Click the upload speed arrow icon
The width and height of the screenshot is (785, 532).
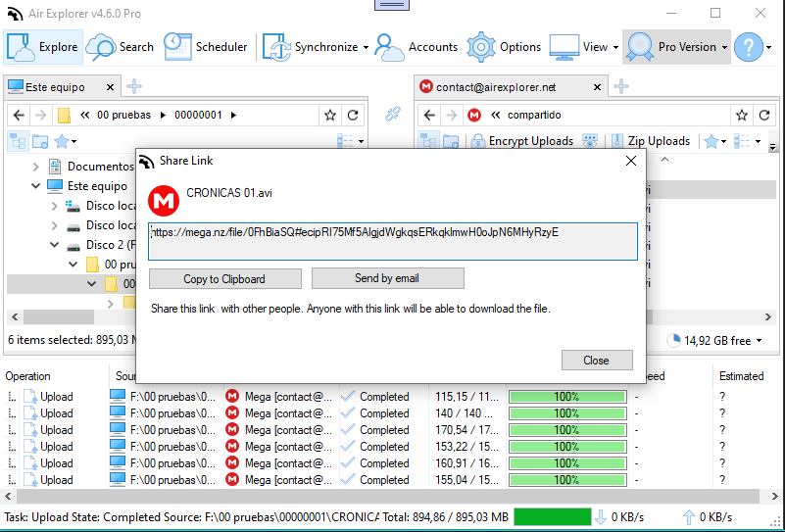point(689,517)
